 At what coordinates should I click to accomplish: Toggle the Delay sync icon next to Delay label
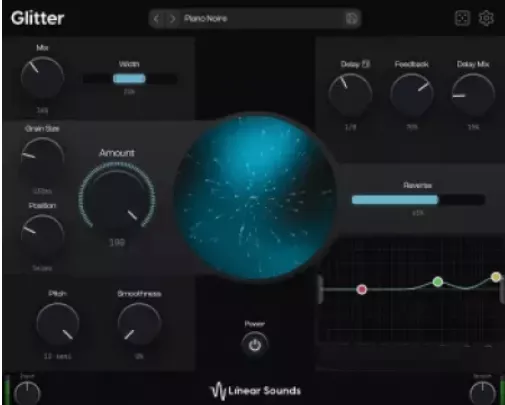coord(366,64)
